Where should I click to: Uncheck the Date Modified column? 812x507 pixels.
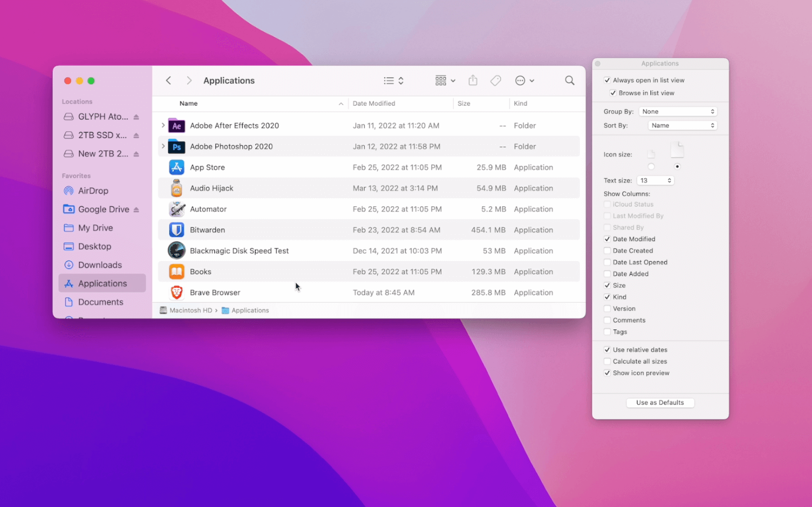pyautogui.click(x=607, y=239)
